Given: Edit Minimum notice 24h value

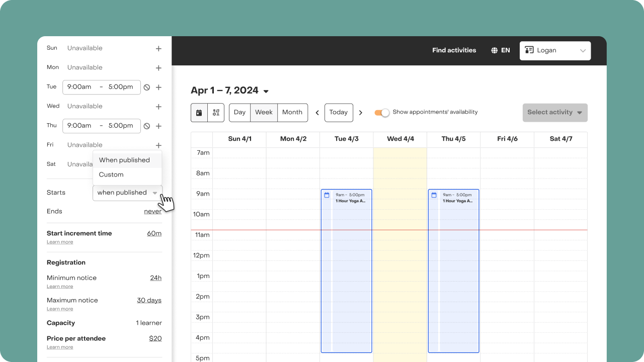Looking at the screenshot, I should tap(156, 278).
